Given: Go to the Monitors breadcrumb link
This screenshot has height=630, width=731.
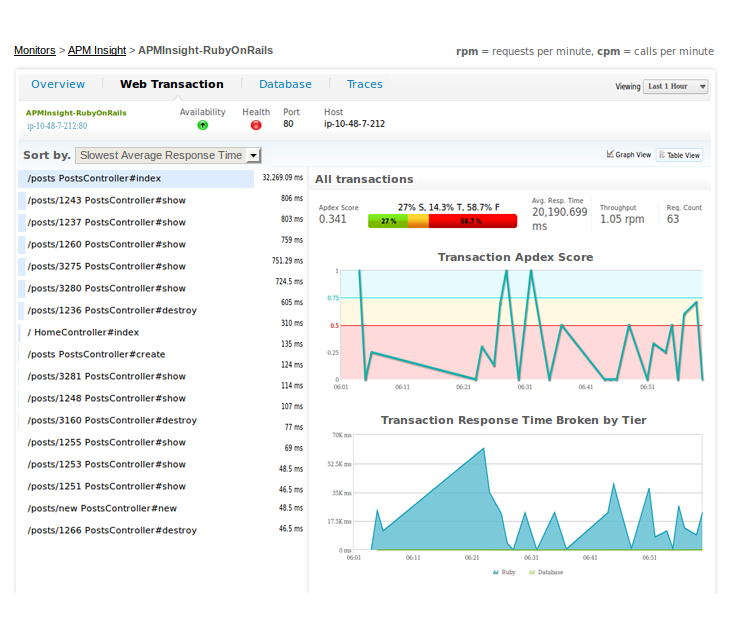Looking at the screenshot, I should coord(34,50).
